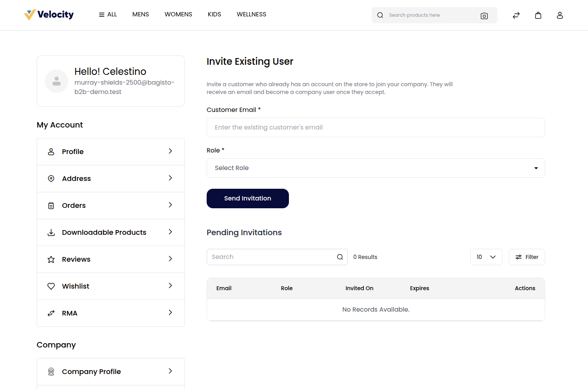Click the Company Profile badge icon
The width and height of the screenshot is (588, 390).
point(51,372)
